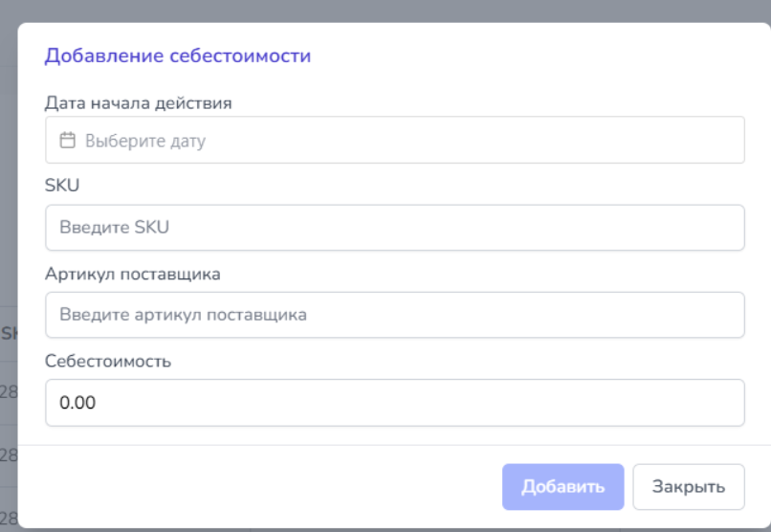
Task: Focus the 'Введите SKU' input field
Action: 394,228
